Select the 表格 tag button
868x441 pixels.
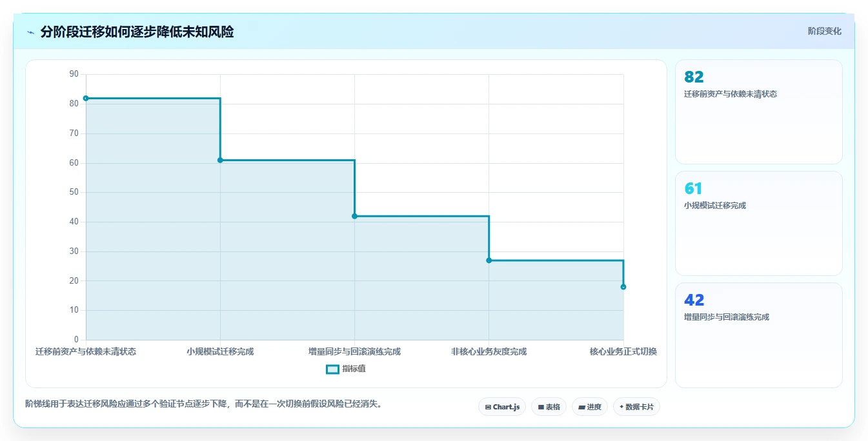click(x=549, y=407)
